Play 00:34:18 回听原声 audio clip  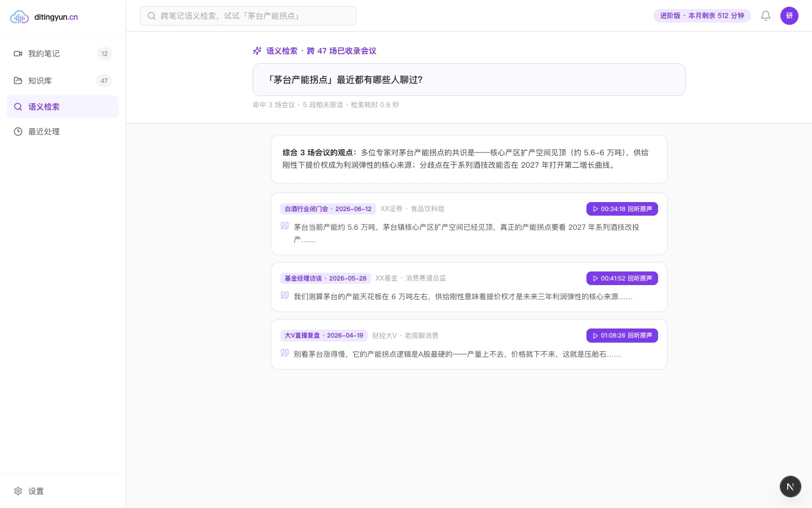coord(622,209)
